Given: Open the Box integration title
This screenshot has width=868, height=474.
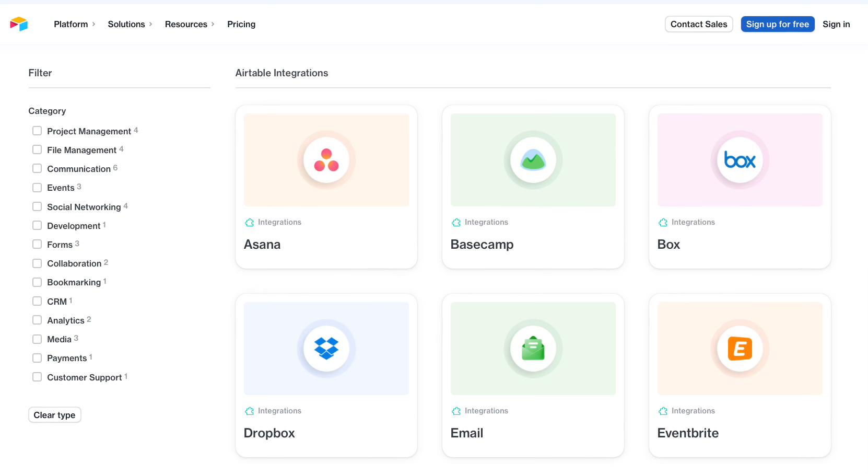Looking at the screenshot, I should (x=668, y=245).
